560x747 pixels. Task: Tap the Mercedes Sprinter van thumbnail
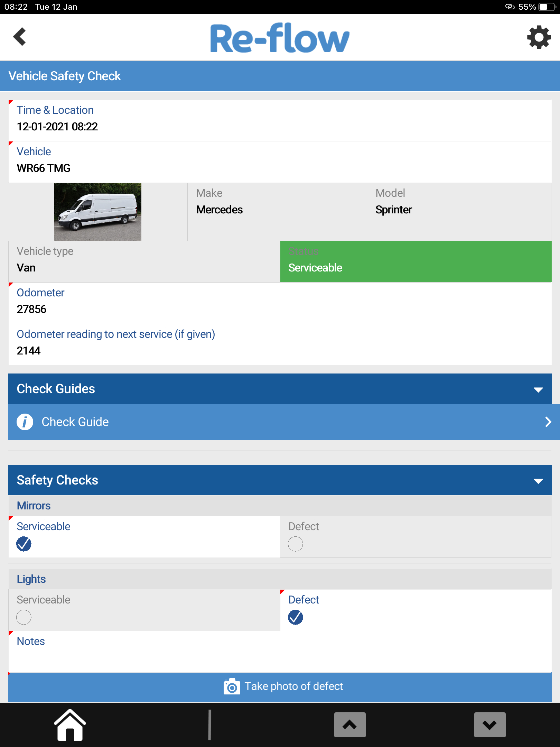tap(98, 212)
